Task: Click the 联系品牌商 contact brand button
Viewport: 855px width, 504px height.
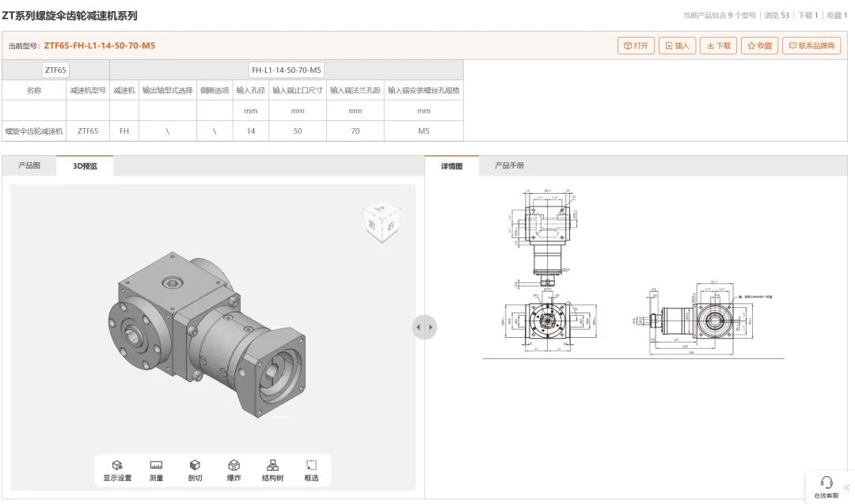Action: click(812, 46)
